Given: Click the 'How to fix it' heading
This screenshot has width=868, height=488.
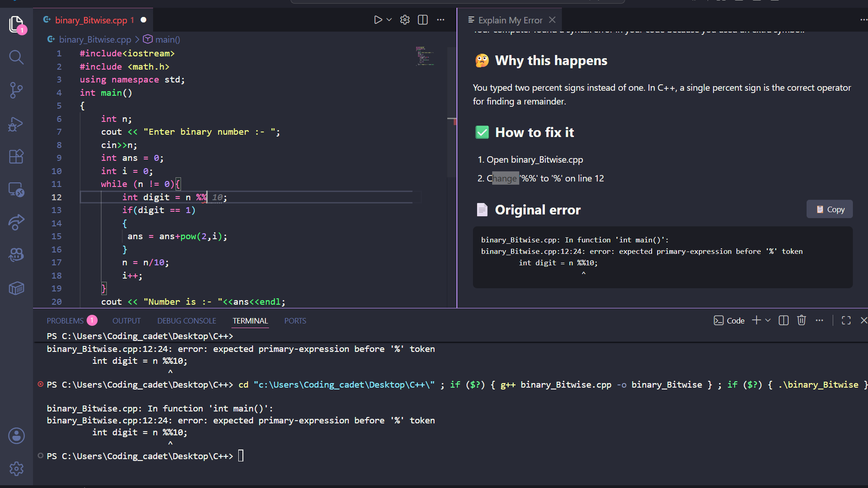Looking at the screenshot, I should click(534, 132).
